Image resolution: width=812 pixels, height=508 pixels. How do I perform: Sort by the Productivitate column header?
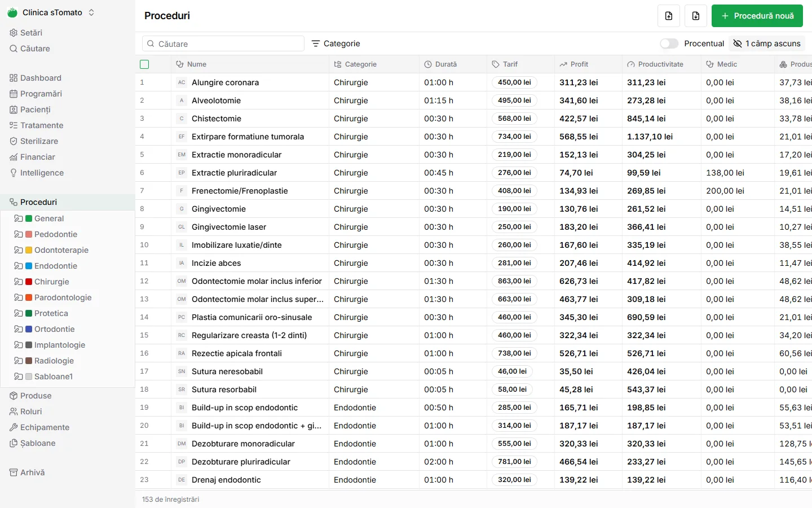(x=661, y=64)
